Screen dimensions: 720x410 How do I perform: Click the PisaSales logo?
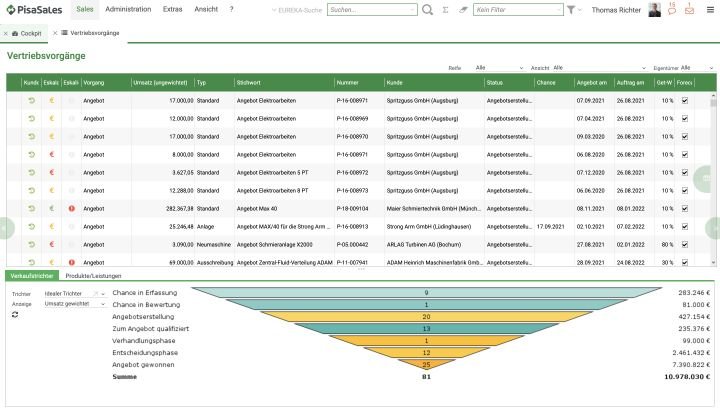(34, 10)
